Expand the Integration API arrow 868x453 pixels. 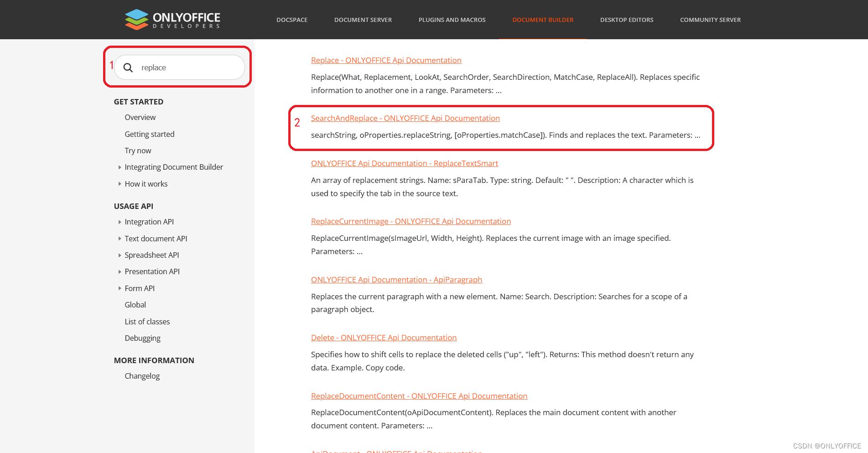(120, 222)
